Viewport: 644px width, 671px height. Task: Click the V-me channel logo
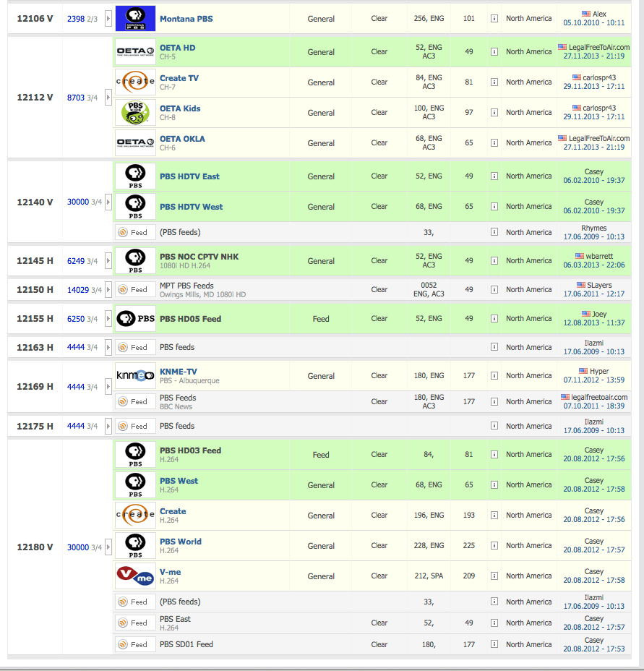click(135, 576)
